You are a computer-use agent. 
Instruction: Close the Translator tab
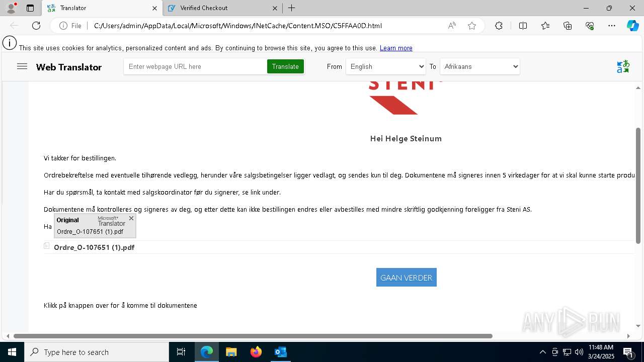click(155, 8)
